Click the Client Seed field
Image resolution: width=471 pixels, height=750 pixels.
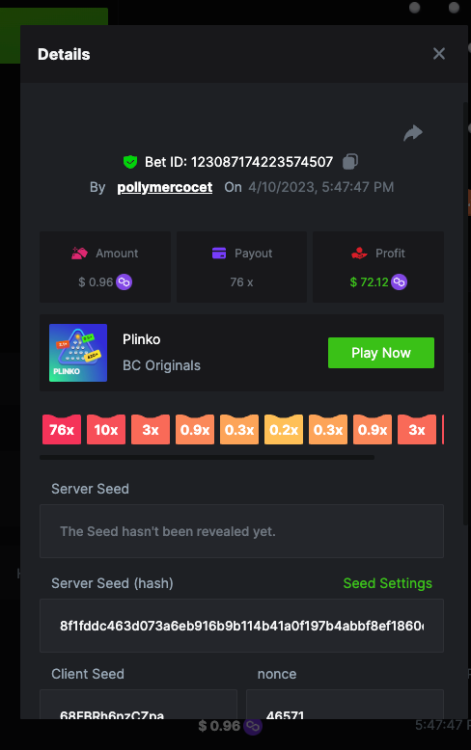[139, 704]
